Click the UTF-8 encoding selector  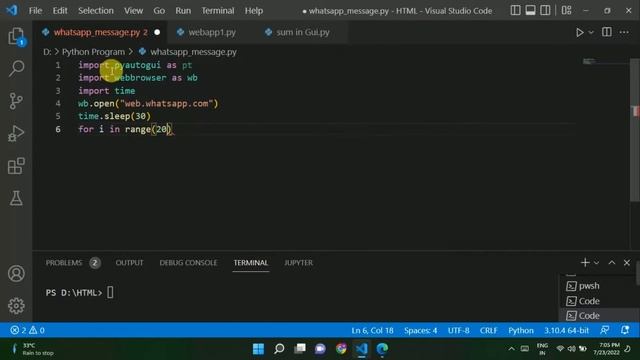(x=458, y=330)
